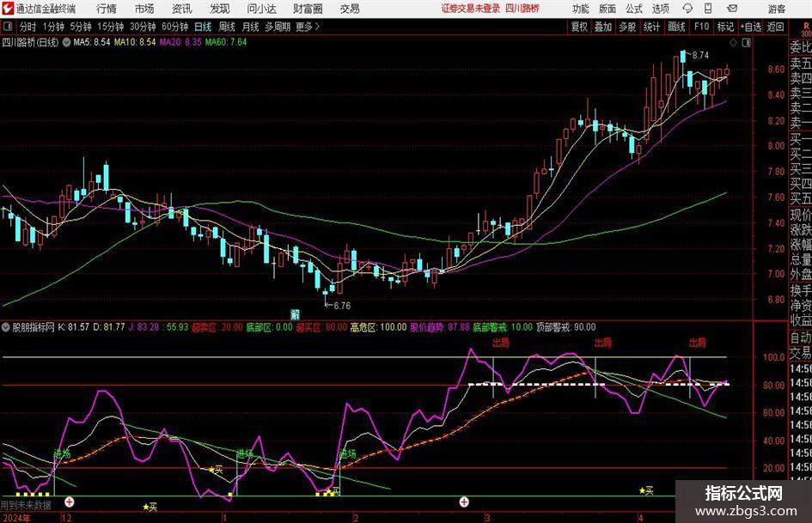Switch to the 分时 period tab
Image resolution: width=812 pixels, height=523 pixels.
[27, 27]
